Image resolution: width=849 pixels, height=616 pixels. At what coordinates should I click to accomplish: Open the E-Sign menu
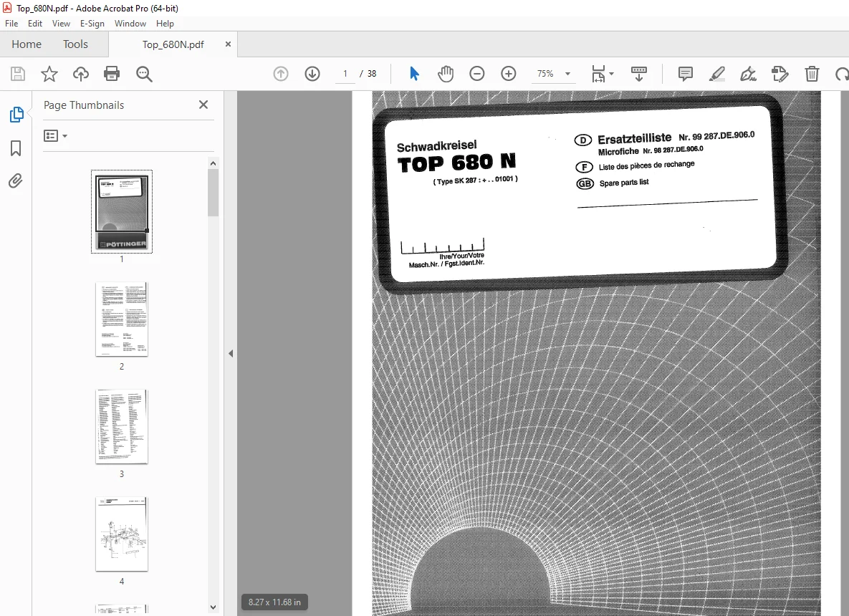click(92, 23)
